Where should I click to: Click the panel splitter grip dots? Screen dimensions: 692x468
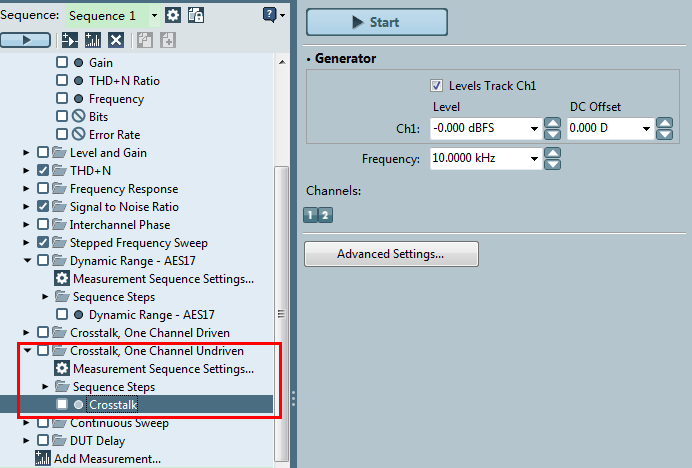[293, 399]
